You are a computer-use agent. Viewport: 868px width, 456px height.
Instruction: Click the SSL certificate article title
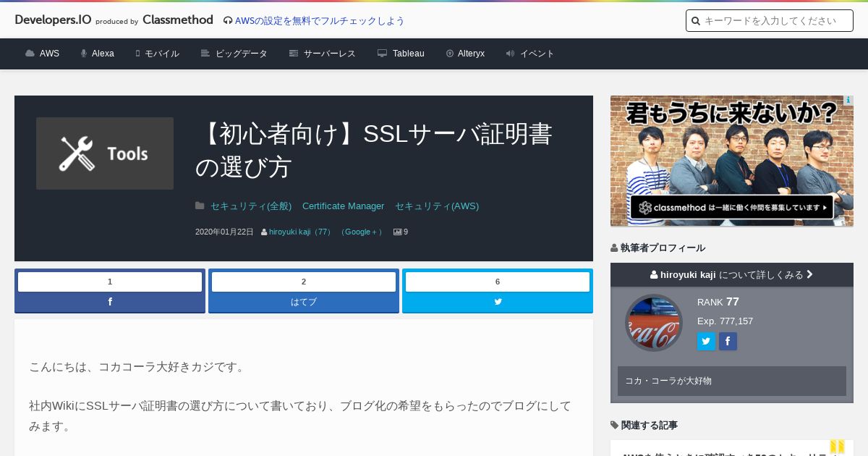pos(374,150)
